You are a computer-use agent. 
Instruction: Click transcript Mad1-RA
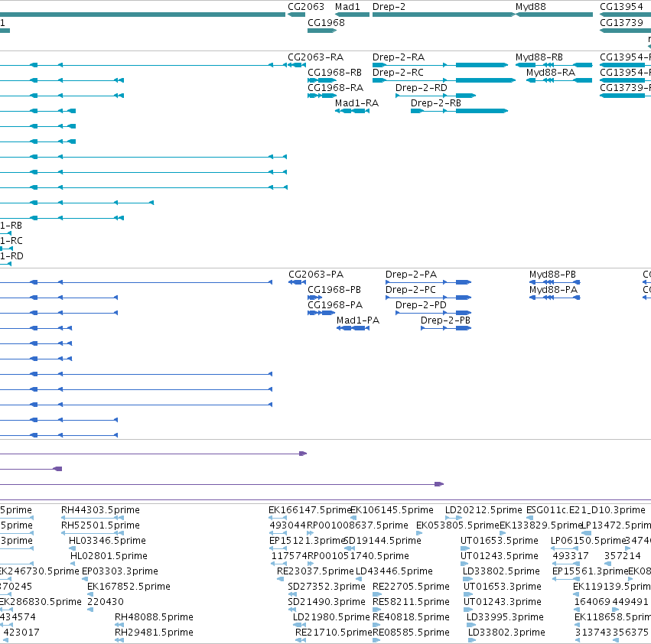pyautogui.click(x=356, y=103)
